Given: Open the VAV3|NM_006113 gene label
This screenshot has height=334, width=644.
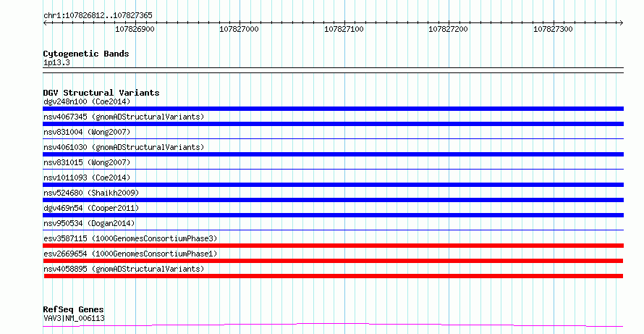Looking at the screenshot, I should point(74,318).
